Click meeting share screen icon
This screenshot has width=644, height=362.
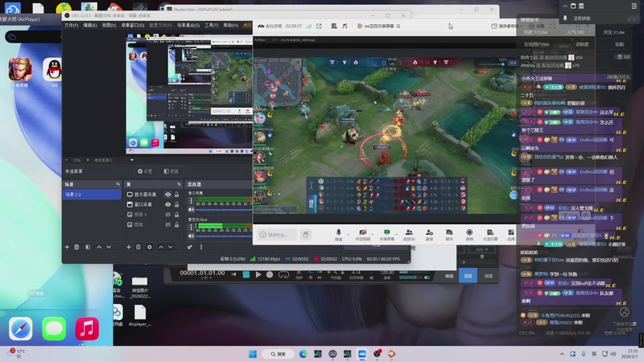coord(387,232)
